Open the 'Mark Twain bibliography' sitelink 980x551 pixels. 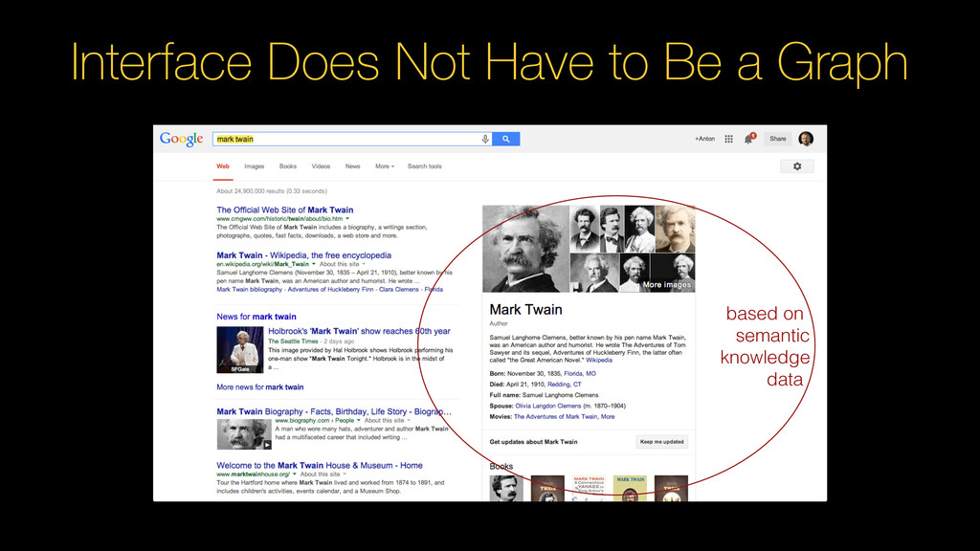250,289
